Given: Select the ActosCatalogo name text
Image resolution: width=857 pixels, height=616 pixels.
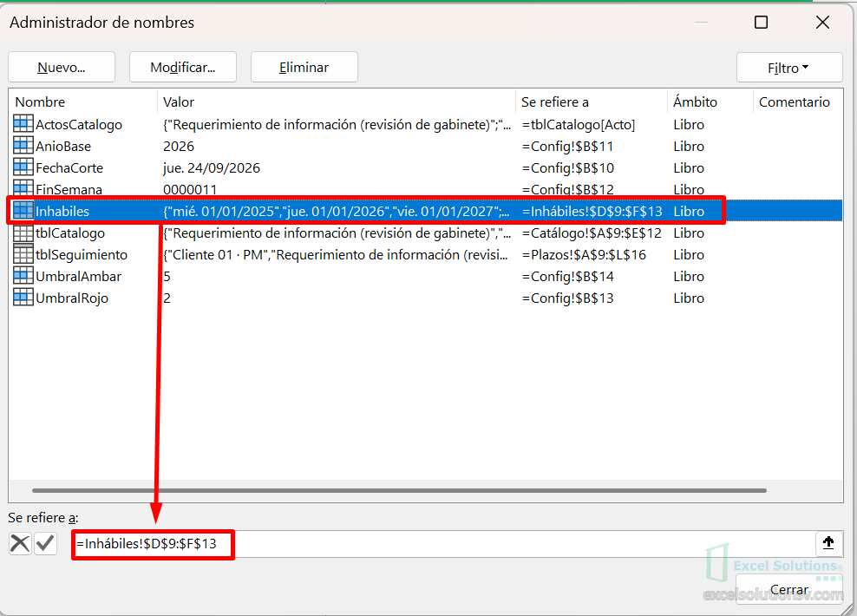Looking at the screenshot, I should (79, 125).
